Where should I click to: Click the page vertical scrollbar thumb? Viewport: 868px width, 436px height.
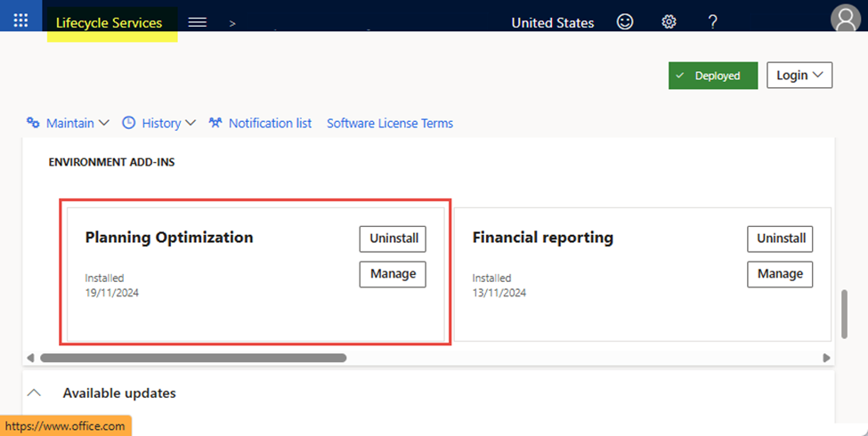[844, 314]
